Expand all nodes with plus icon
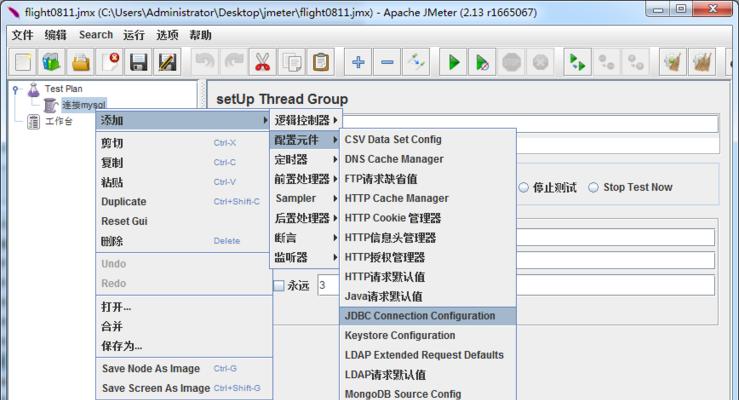Viewport: 739px width, 400px height. point(358,62)
